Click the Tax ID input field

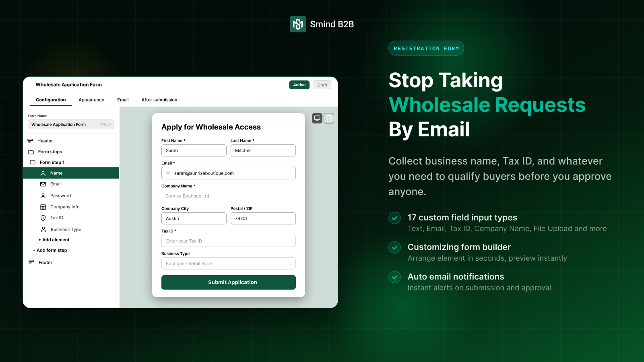pyautogui.click(x=229, y=241)
